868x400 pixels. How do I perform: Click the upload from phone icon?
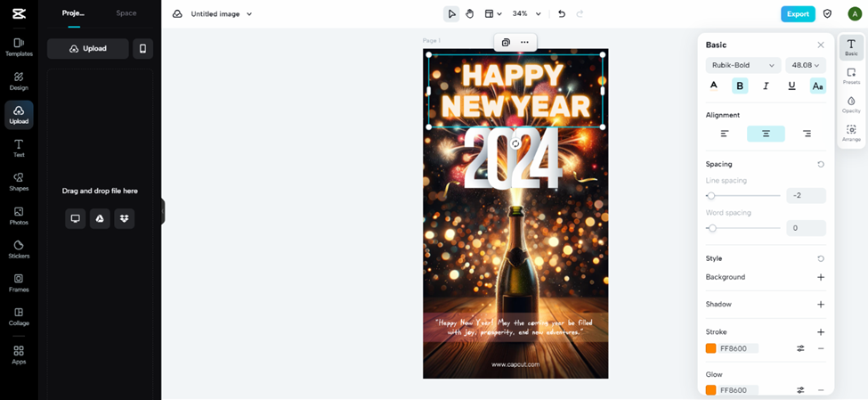tap(142, 49)
